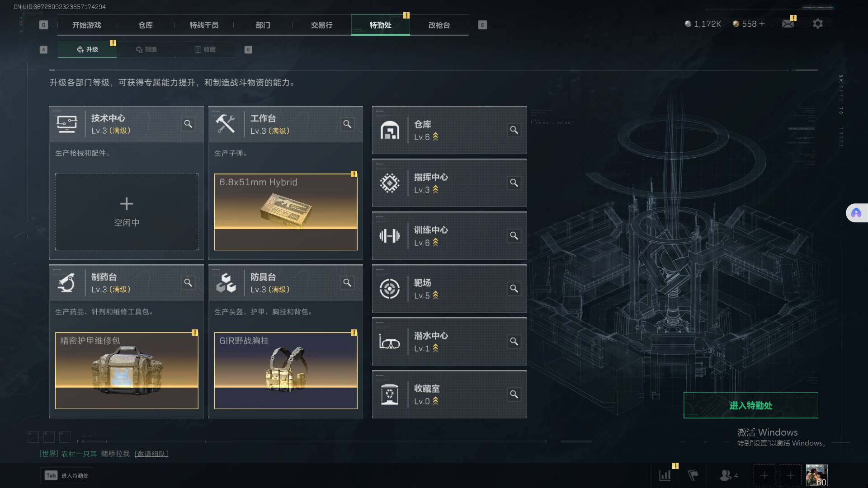Image resolution: width=868 pixels, height=488 pixels.
Task: Open the mail envelope icon
Action: 788,23
